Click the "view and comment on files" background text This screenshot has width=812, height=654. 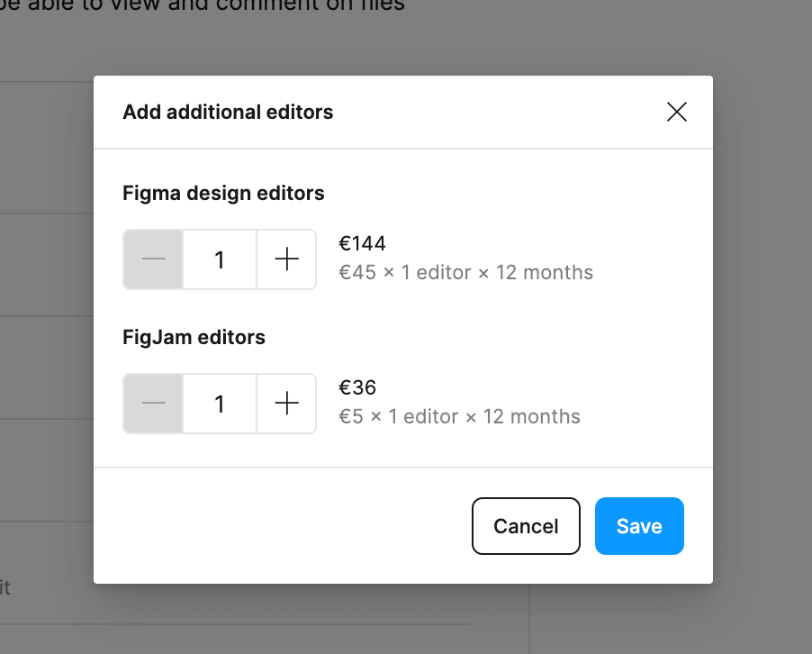(270, 5)
